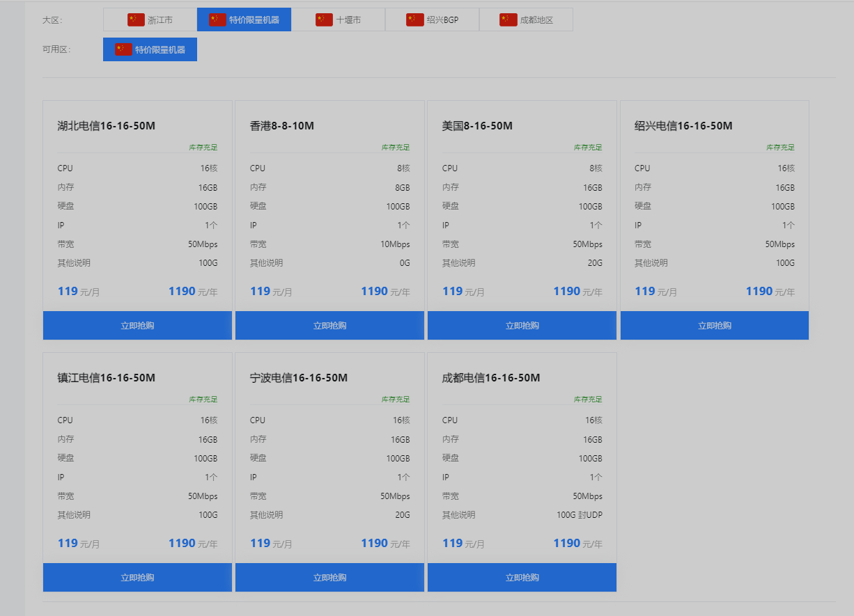The image size is (854, 616).
Task: Click 119 元/月 price on 镇江电信 card
Action: click(79, 544)
